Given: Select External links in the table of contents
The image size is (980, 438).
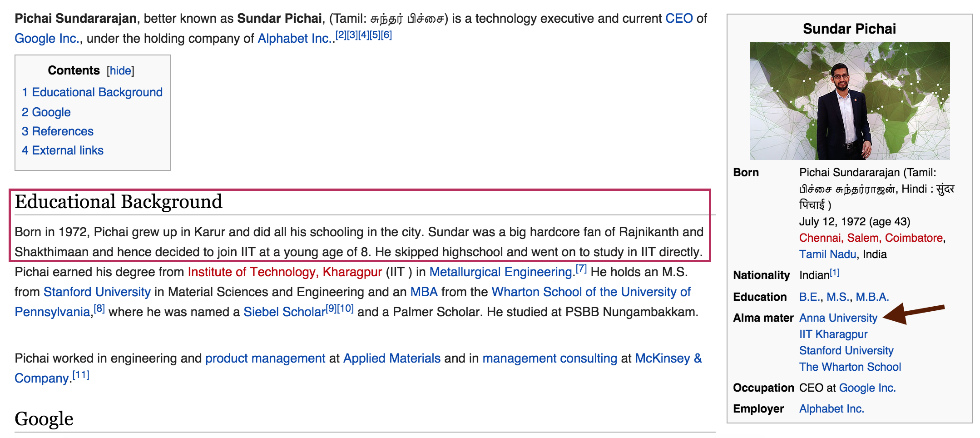Looking at the screenshot, I should coord(63,150).
